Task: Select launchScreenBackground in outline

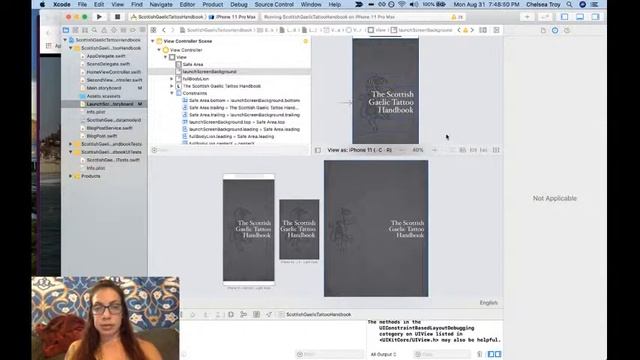Action: point(209,72)
